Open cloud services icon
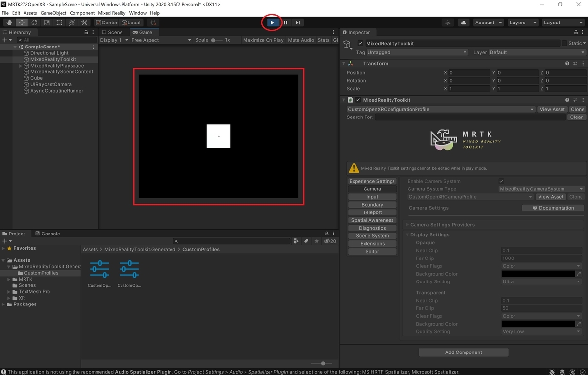The image size is (588, 375). pyautogui.click(x=463, y=23)
